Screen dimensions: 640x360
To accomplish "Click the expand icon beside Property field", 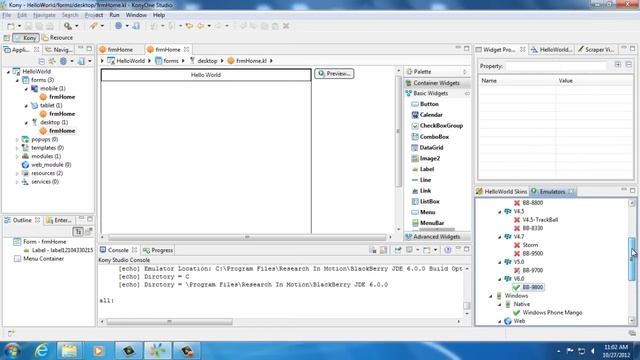I will pos(618,65).
